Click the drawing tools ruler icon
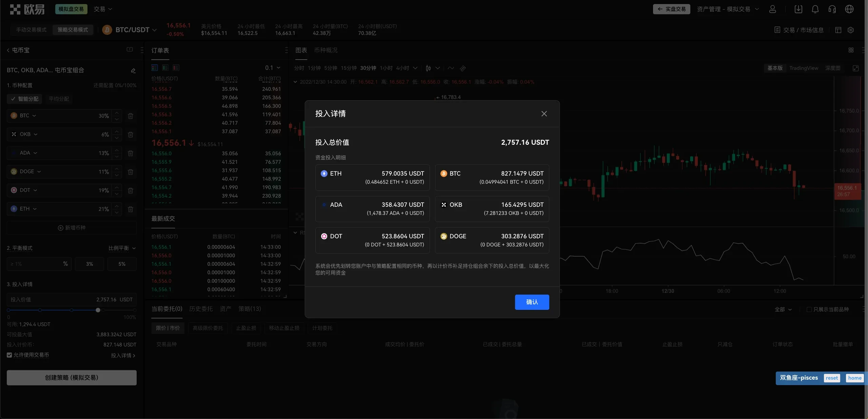The image size is (868, 419). click(x=463, y=68)
